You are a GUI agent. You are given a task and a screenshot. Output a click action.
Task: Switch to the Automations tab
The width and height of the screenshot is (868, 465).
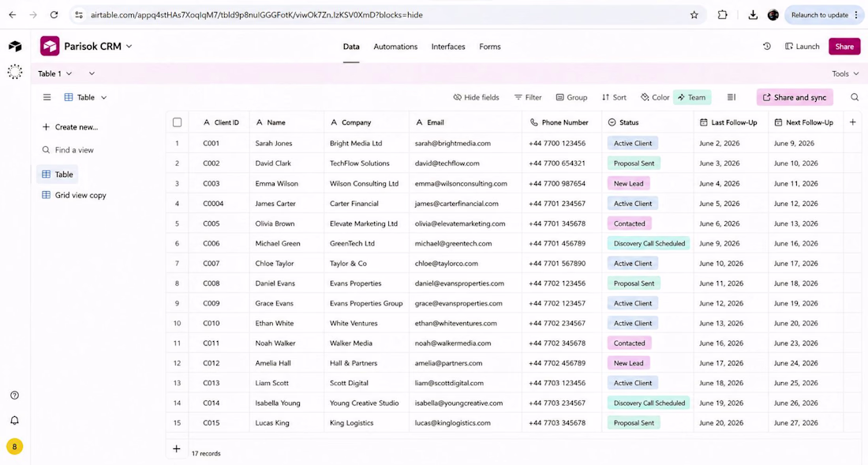click(395, 47)
